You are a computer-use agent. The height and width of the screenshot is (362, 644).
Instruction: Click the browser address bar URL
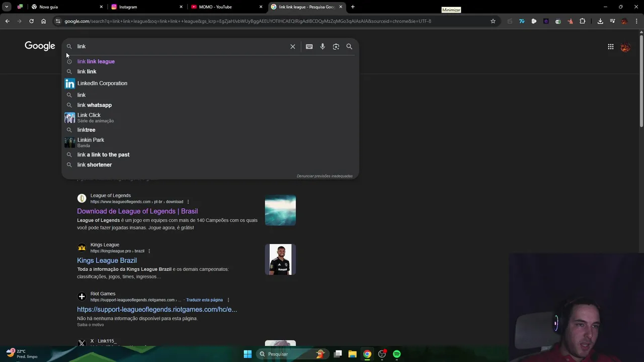tap(248, 21)
